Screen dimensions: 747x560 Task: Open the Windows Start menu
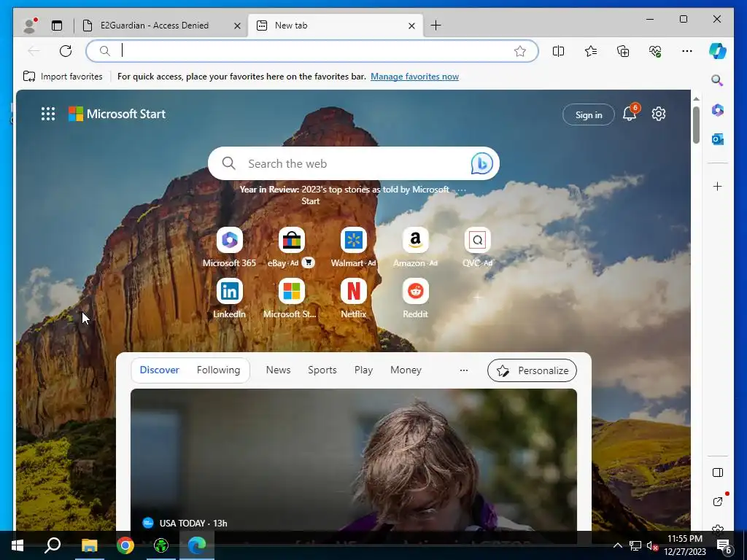coord(18,545)
